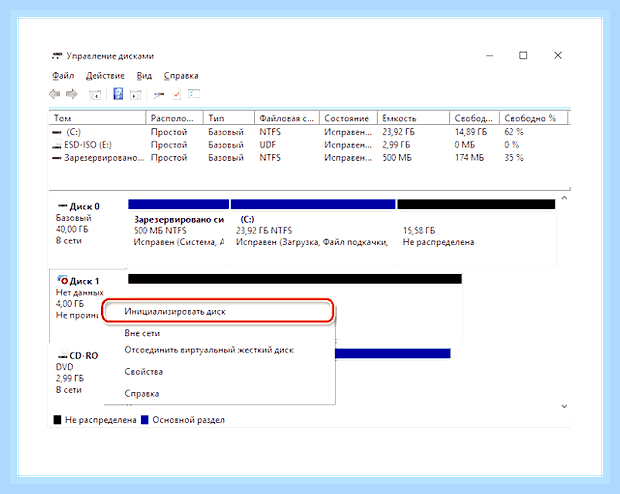Click the red checkmark toolbar icon
The width and height of the screenshot is (620, 494).
pos(176,95)
